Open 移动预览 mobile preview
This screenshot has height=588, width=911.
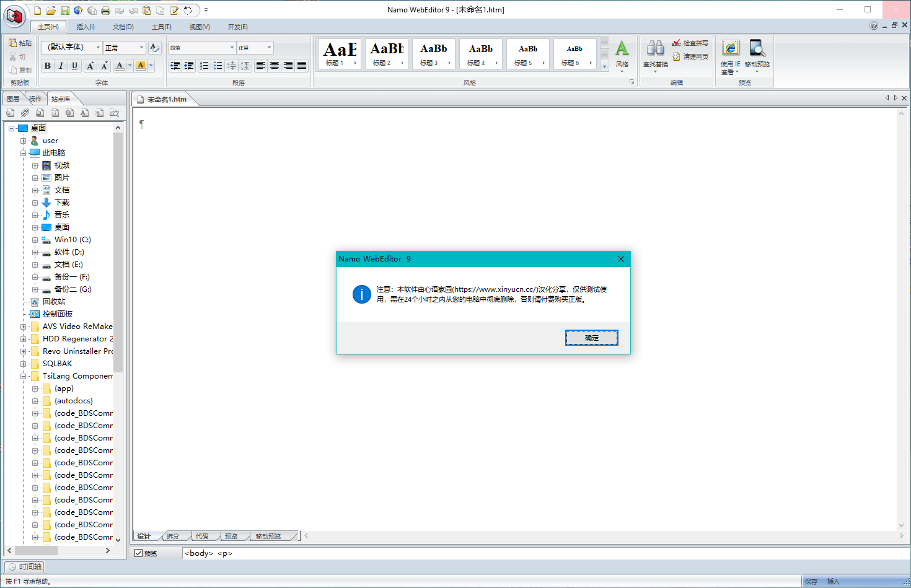757,56
